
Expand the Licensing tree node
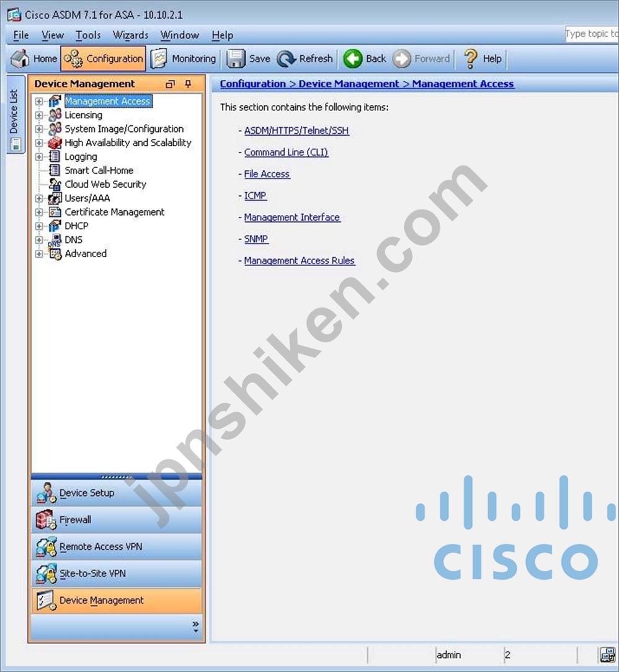click(x=39, y=115)
